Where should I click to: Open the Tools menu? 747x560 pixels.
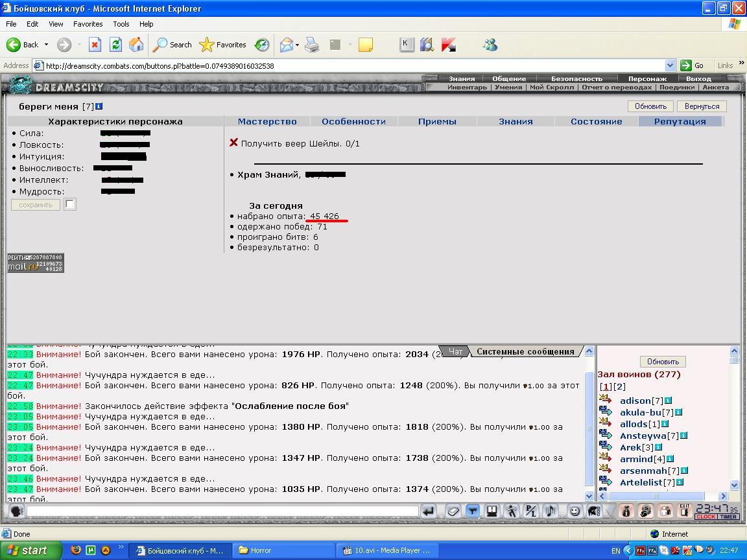click(121, 24)
